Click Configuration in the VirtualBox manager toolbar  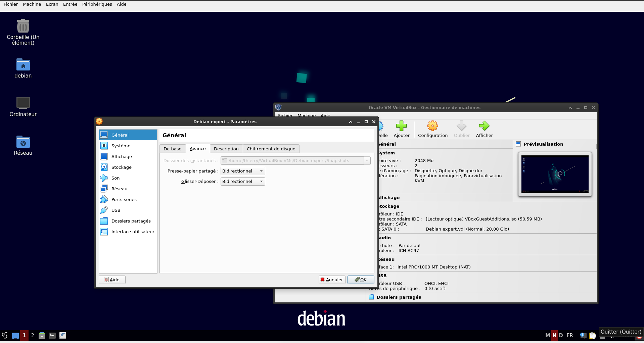point(433,129)
